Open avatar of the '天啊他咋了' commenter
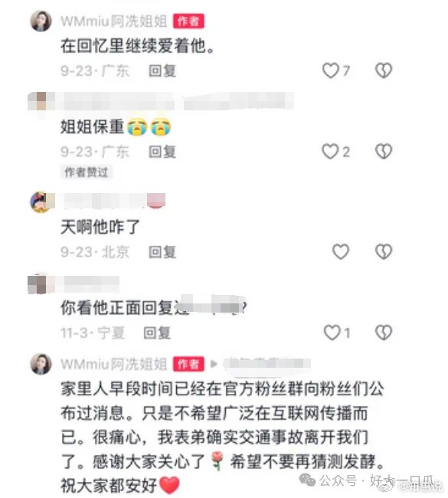This screenshot has width=448, height=498. point(41,202)
